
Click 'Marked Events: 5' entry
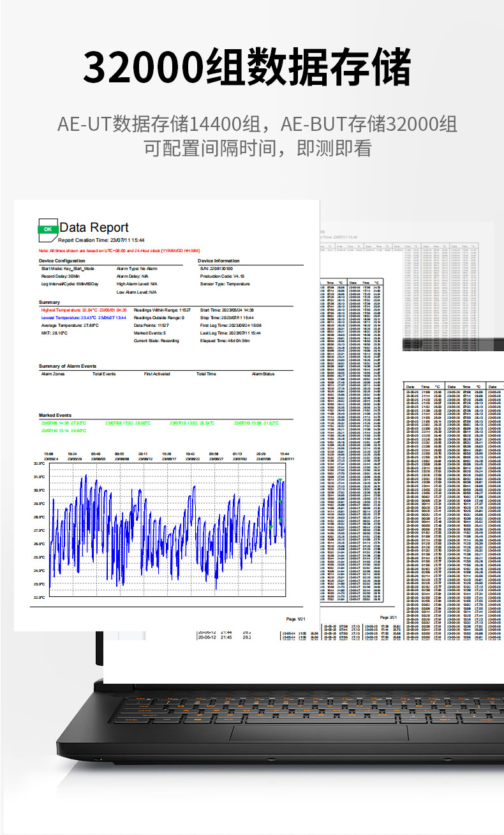pos(150,333)
